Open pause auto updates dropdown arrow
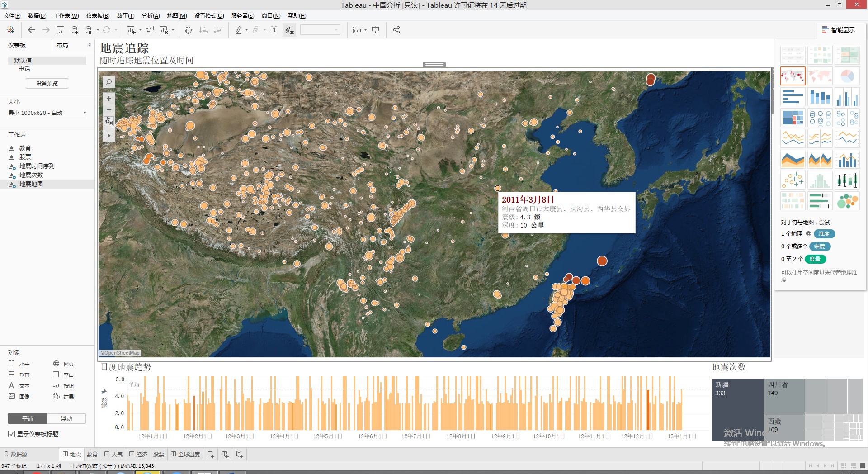The width and height of the screenshot is (868, 474). coord(98,30)
